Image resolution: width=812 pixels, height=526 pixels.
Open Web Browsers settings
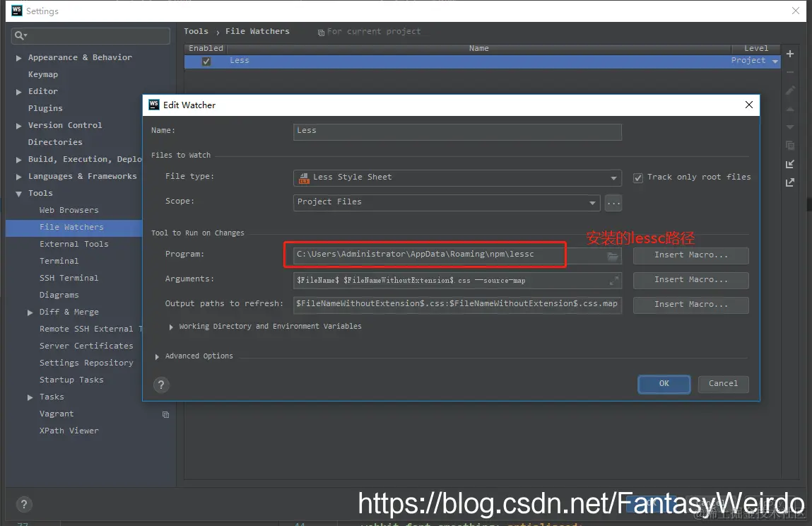(x=69, y=210)
